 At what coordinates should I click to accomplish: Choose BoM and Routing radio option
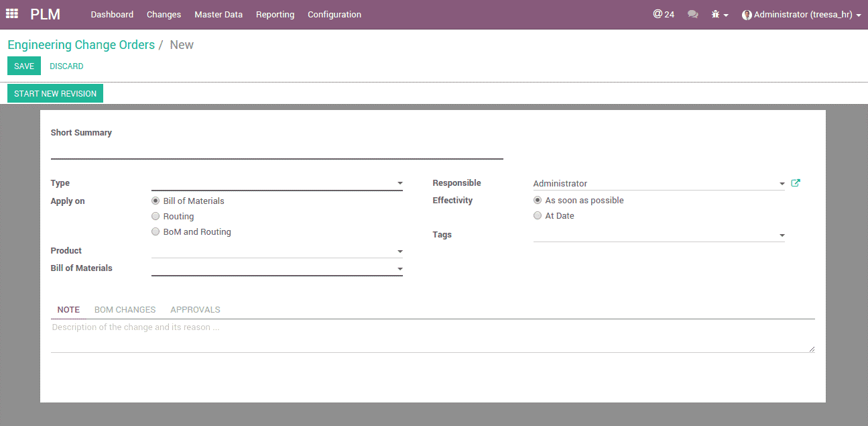point(156,231)
